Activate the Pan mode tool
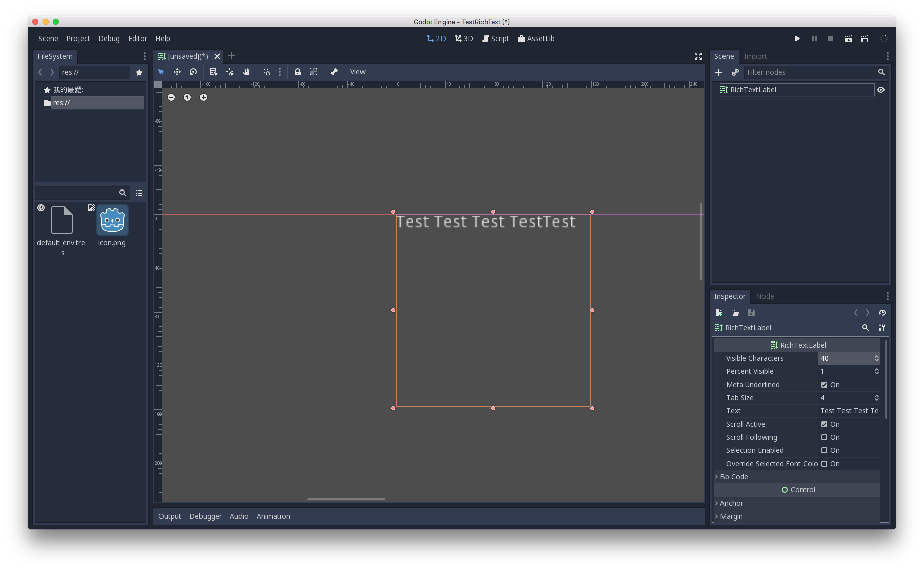Screen dimensions: 924x570 pos(246,72)
